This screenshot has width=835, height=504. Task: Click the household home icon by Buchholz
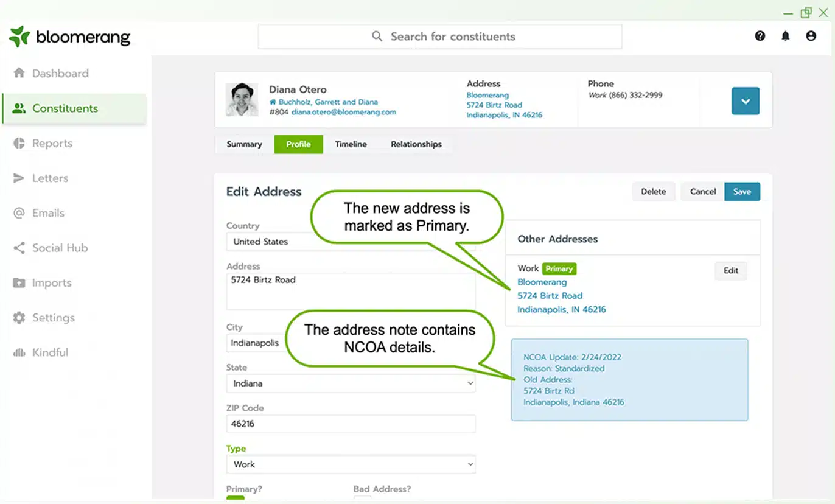(x=273, y=102)
